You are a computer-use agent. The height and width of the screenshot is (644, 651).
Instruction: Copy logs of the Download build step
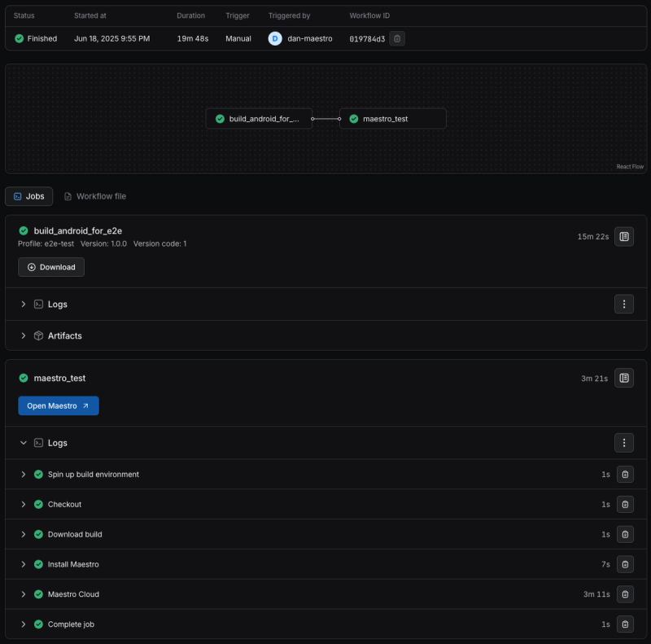pos(625,534)
